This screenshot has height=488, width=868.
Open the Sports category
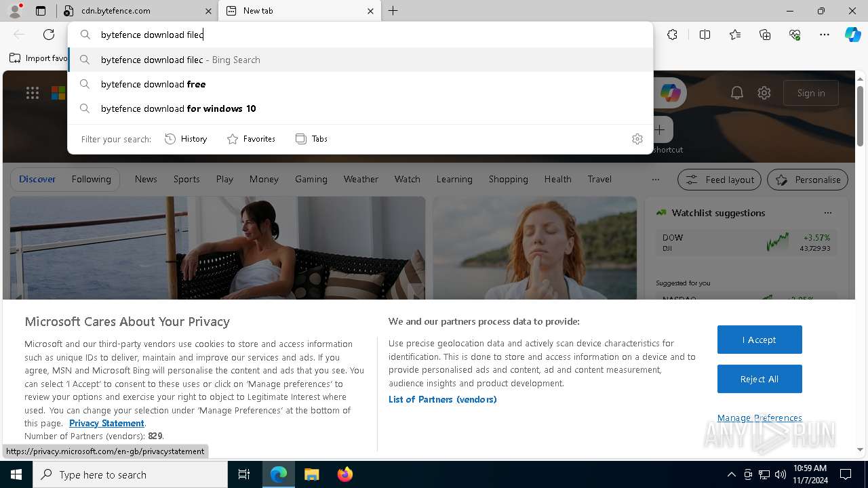point(186,179)
